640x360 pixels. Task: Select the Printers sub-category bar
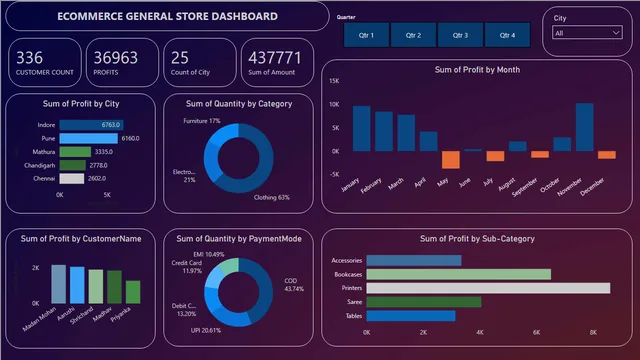(x=488, y=288)
